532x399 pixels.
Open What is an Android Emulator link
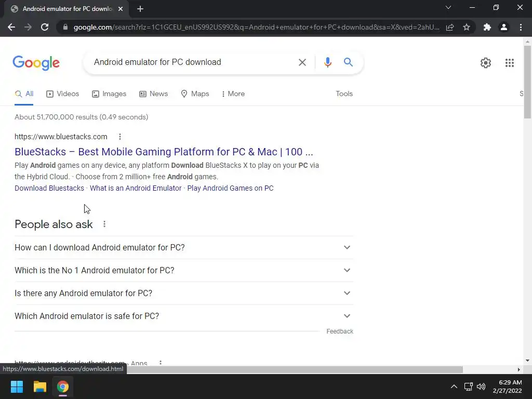tap(136, 188)
